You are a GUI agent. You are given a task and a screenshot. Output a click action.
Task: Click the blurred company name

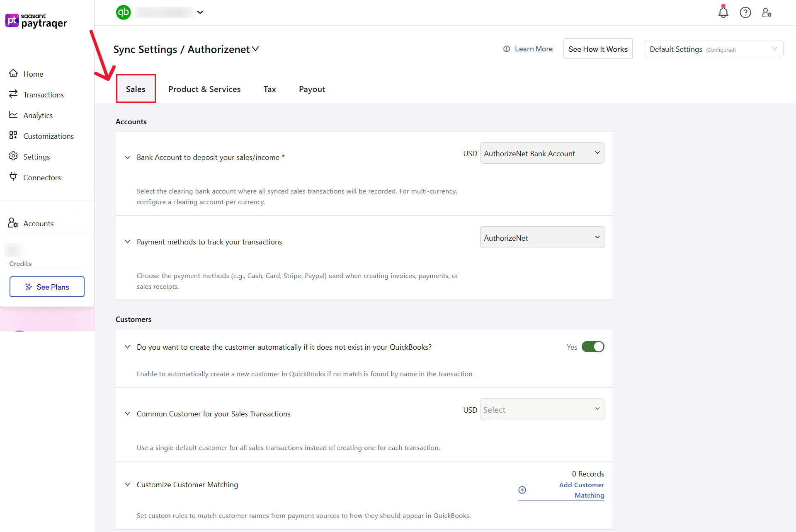pos(165,12)
